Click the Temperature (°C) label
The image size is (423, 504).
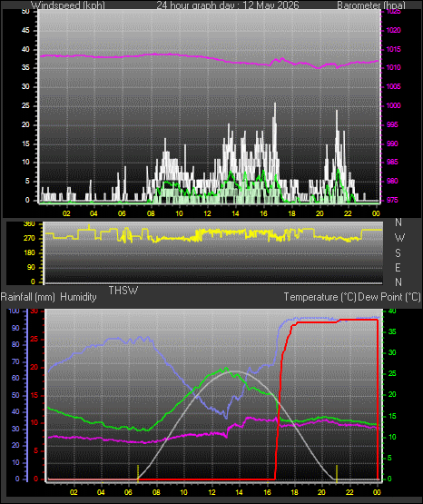320,297
